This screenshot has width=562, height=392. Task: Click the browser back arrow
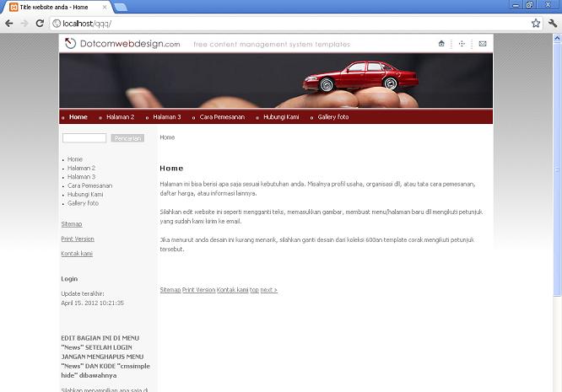tap(9, 24)
